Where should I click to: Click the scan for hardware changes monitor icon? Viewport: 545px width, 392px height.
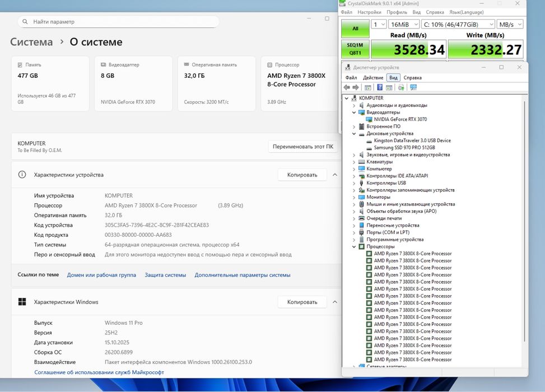pos(413,87)
